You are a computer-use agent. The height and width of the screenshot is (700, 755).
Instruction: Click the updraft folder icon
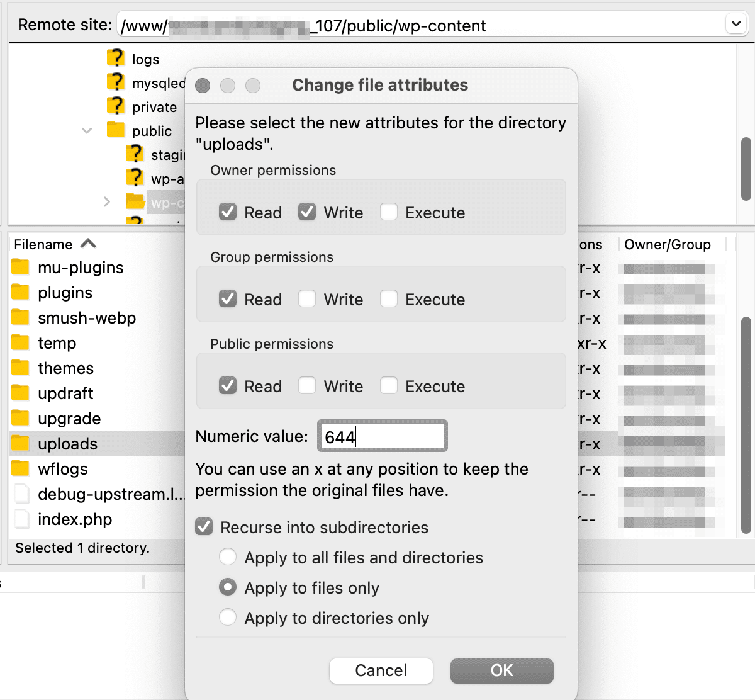pos(21,393)
